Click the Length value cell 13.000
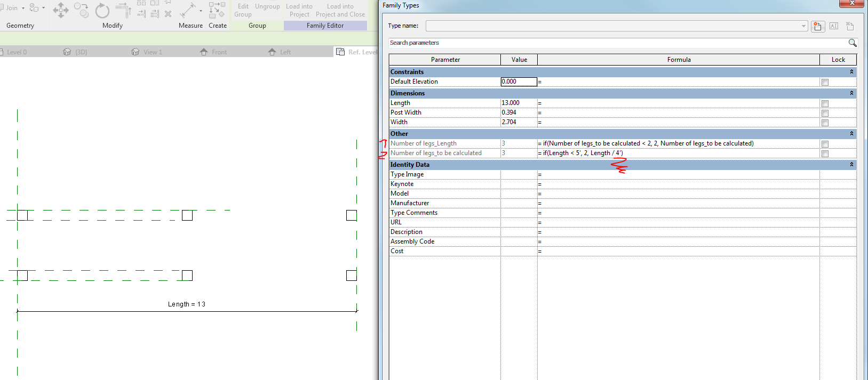Viewport: 868px width, 380px height. [x=519, y=103]
